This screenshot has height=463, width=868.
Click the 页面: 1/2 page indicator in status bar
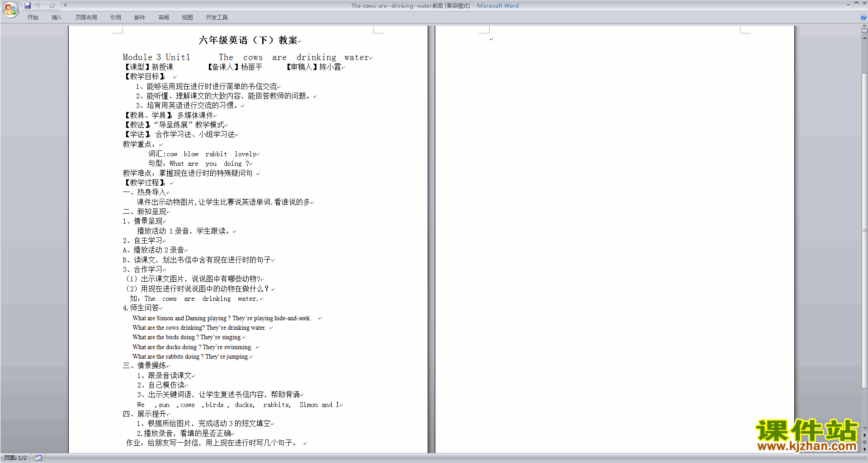(x=15, y=458)
